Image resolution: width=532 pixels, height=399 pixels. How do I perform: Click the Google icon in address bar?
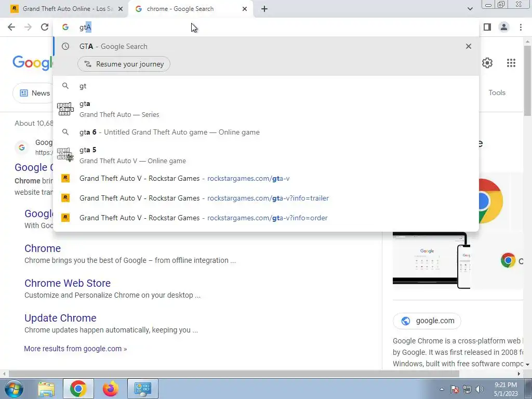click(65, 27)
